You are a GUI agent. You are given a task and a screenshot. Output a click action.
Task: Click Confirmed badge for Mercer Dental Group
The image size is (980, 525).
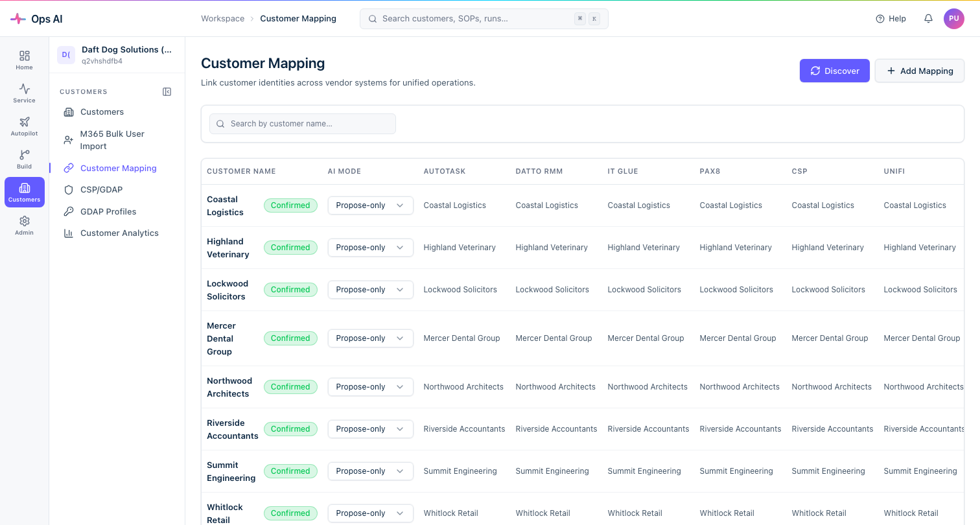tap(290, 338)
